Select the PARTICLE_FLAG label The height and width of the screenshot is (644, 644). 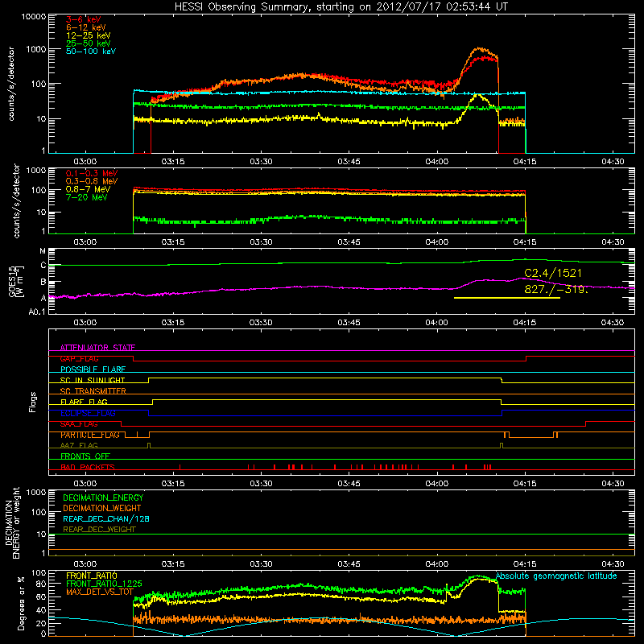90,435
